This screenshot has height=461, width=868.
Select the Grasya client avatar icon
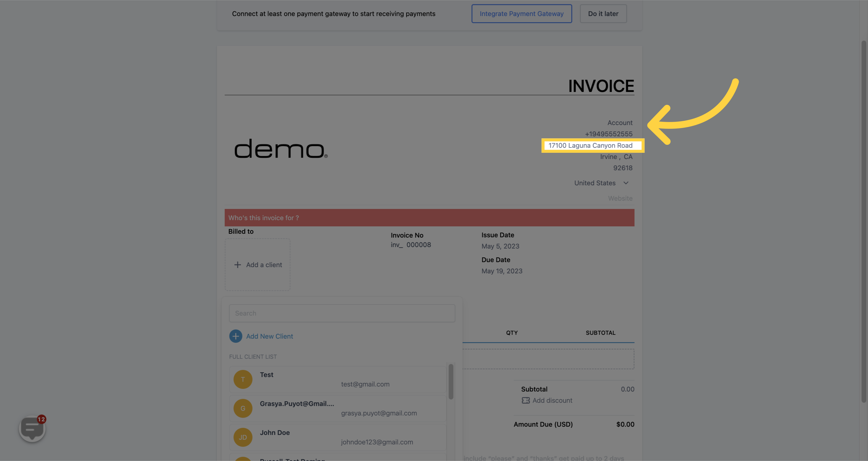coord(242,408)
